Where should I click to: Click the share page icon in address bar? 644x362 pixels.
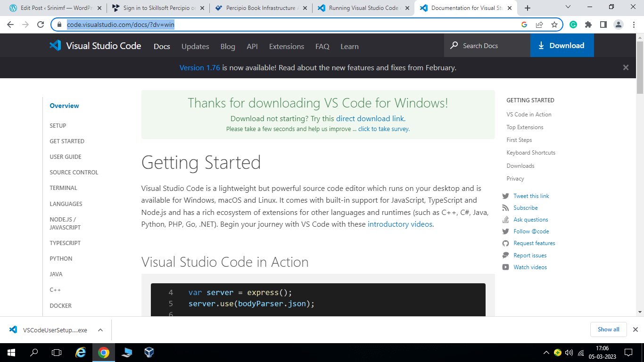point(539,25)
